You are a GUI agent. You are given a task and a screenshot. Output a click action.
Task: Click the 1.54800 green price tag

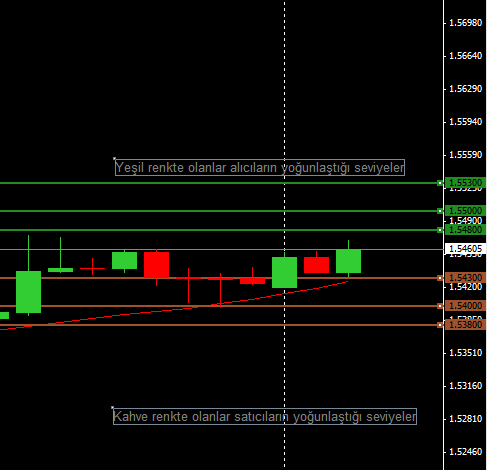tap(465, 230)
